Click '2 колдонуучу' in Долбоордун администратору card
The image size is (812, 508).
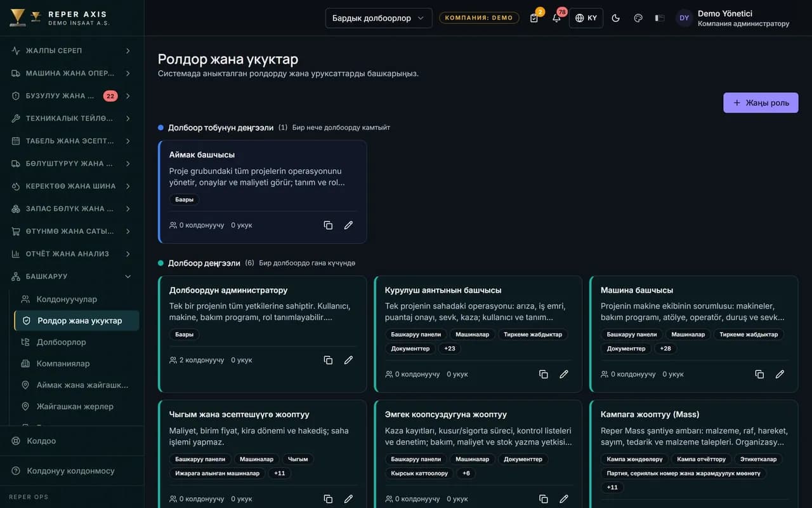(197, 360)
